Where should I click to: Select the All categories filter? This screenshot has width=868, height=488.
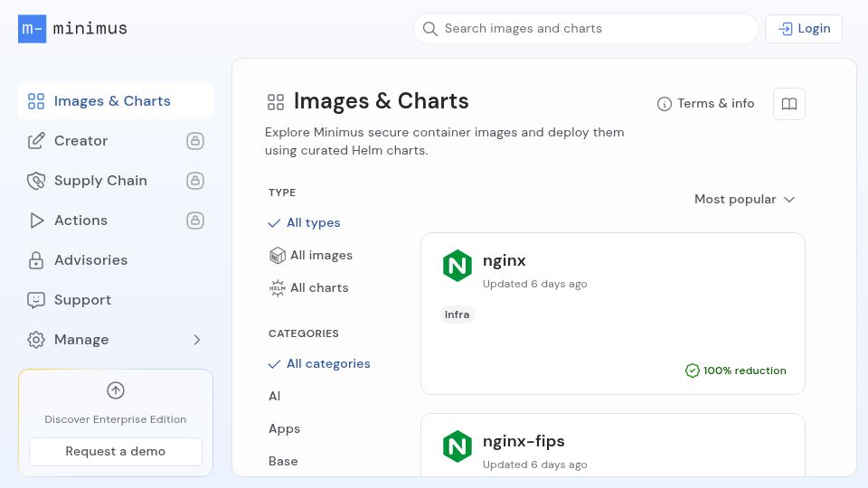click(319, 364)
